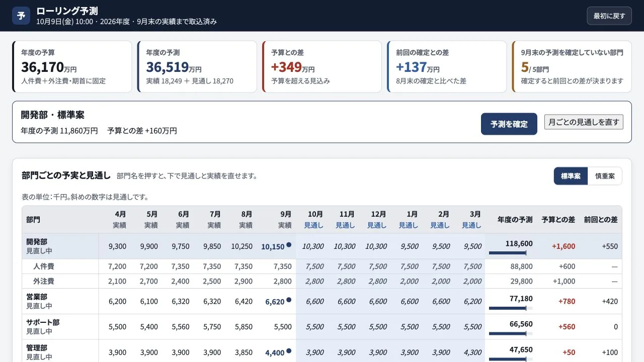Viewport: 644px width, 362px height.
Task: Click サポート部 7月 actual 5,750
Action: click(212, 327)
